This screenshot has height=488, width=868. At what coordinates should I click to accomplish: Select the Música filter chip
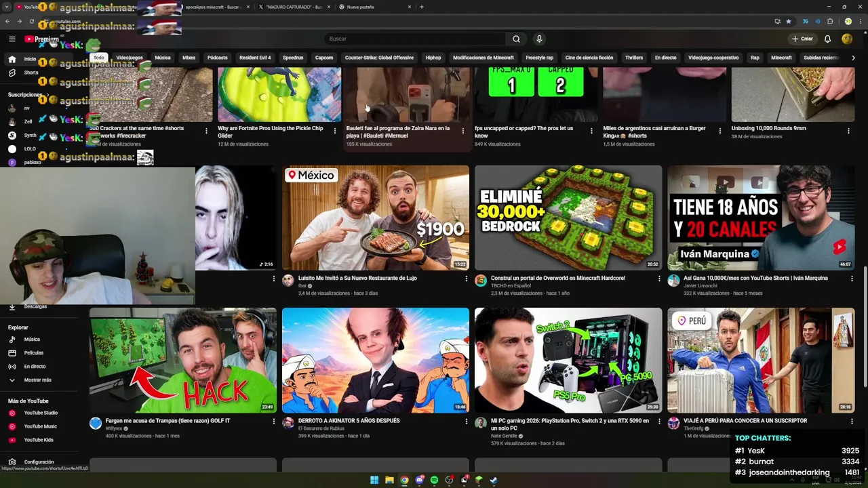tap(163, 58)
